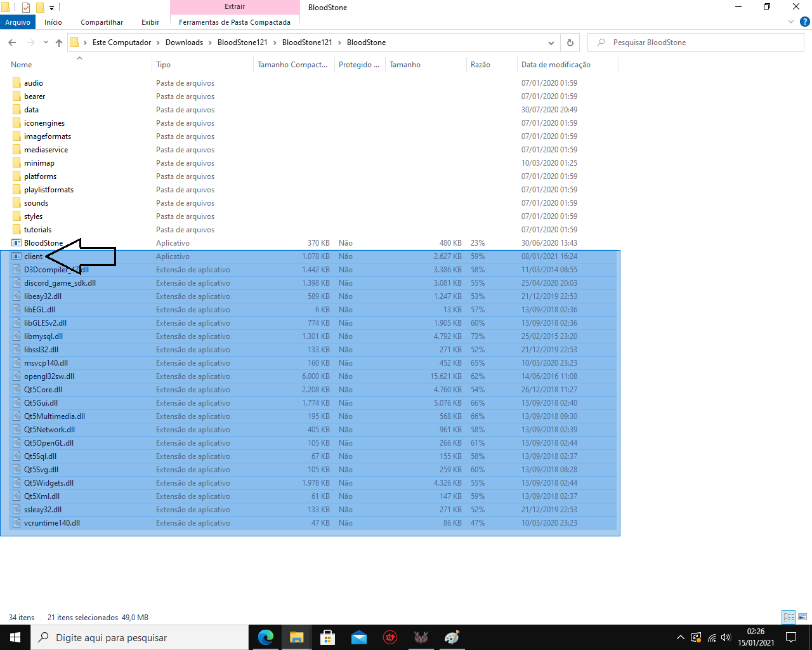Go back with the back arrow
This screenshot has height=650, width=812.
12,43
